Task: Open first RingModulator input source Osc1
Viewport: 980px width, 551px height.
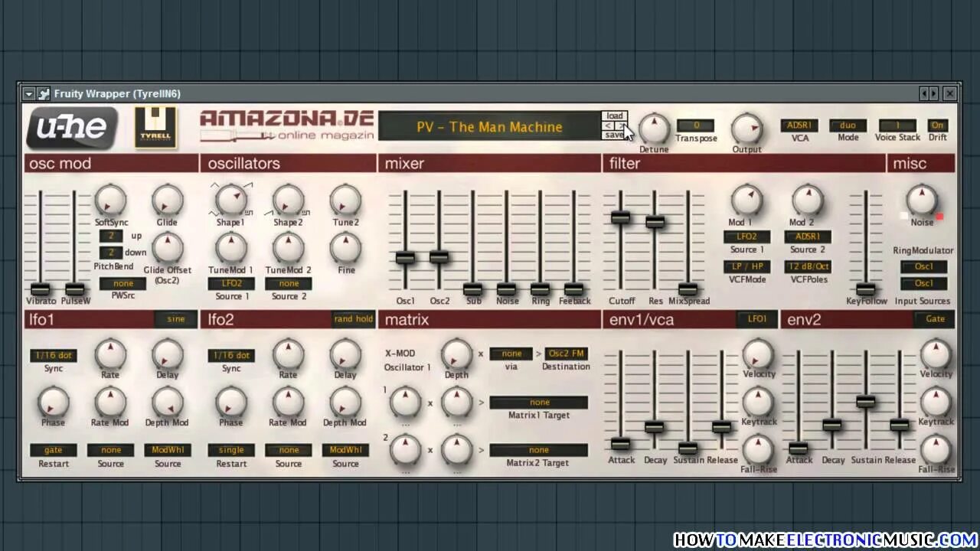Action: click(924, 267)
